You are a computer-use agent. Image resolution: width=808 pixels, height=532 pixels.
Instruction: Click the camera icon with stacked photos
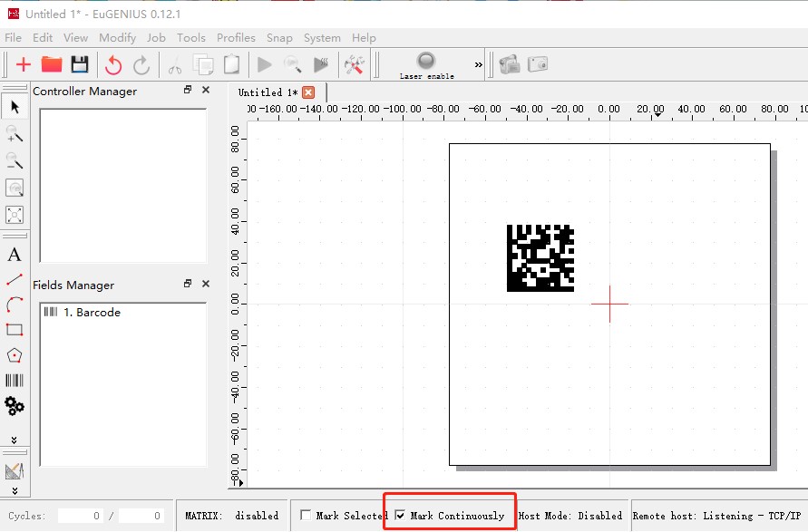pos(510,64)
